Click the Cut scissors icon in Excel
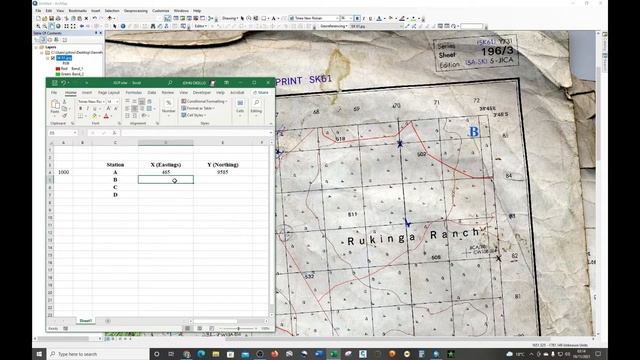 coord(64,102)
